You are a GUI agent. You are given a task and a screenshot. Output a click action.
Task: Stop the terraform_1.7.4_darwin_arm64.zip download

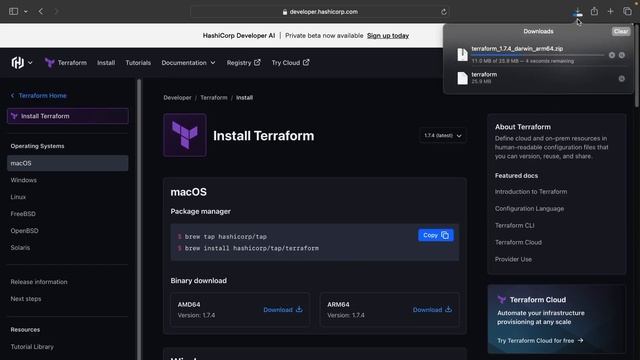click(x=612, y=55)
